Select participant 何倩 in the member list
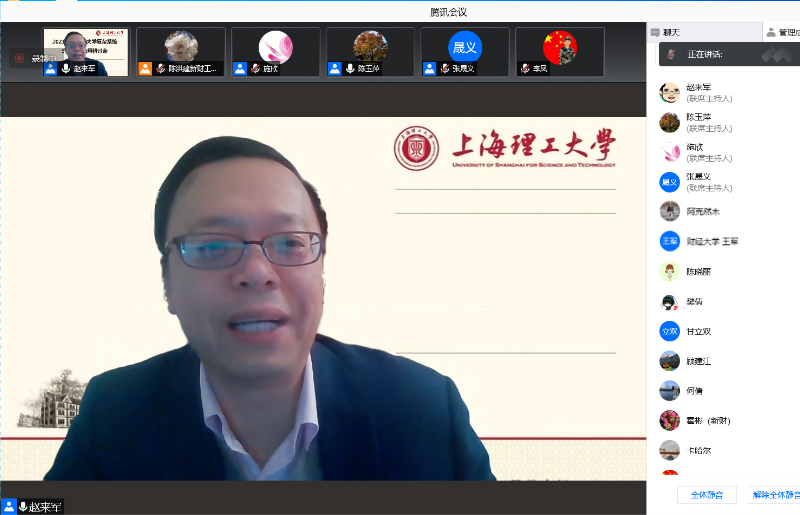 694,391
